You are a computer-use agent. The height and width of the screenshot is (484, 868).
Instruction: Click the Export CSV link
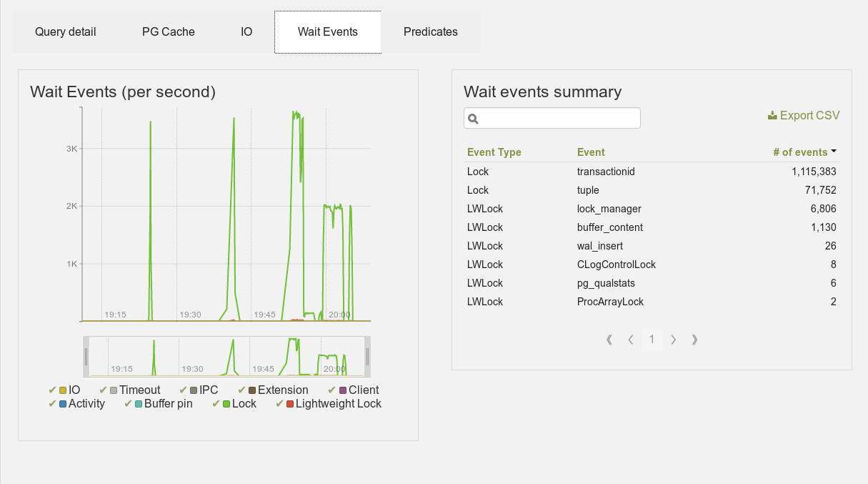804,115
